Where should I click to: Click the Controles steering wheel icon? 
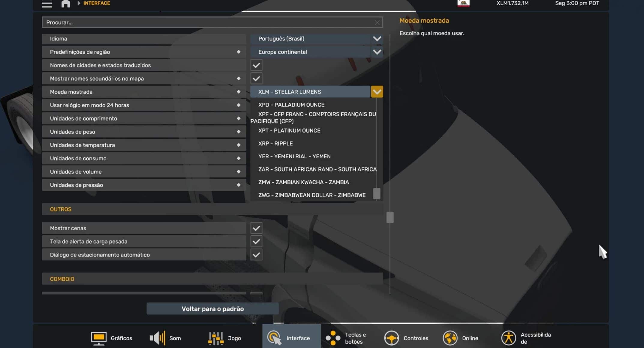tap(391, 338)
